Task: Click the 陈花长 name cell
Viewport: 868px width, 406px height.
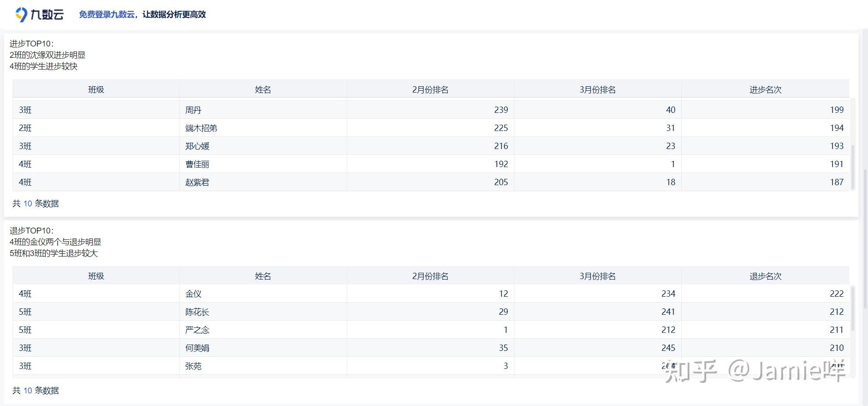Action: click(197, 312)
